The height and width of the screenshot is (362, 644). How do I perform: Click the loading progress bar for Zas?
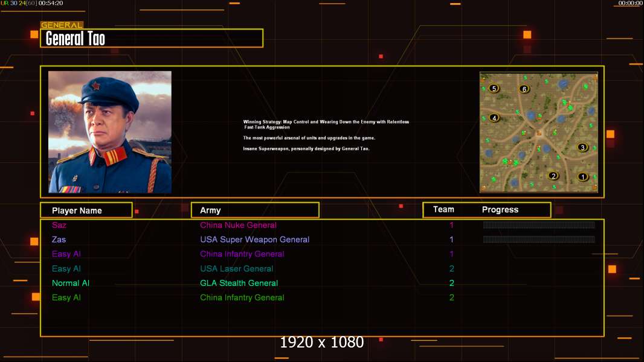[x=539, y=240]
